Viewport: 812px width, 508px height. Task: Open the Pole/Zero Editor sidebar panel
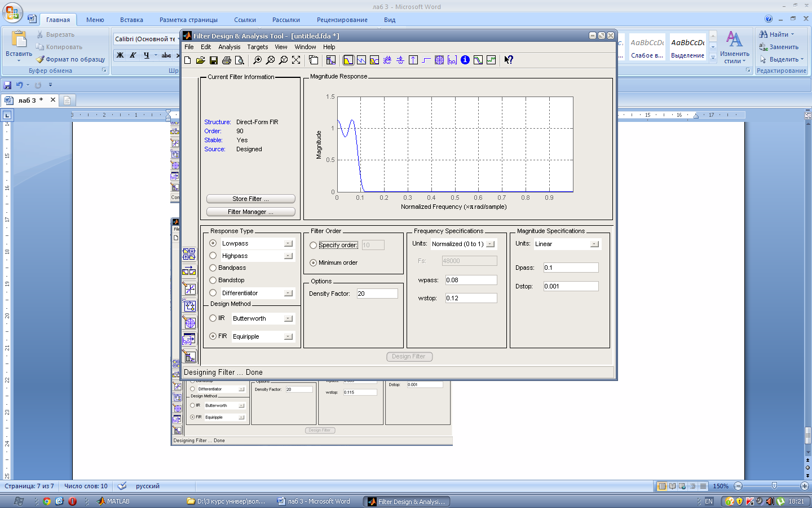(x=189, y=322)
